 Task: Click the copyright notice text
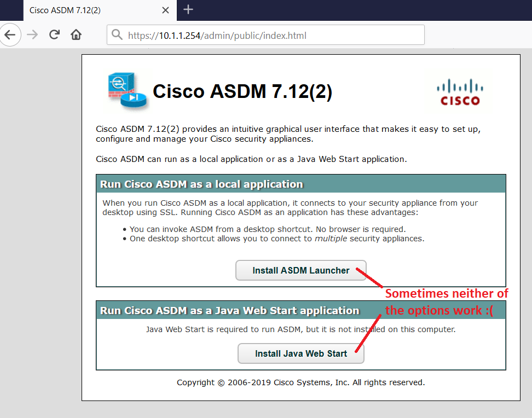300,382
